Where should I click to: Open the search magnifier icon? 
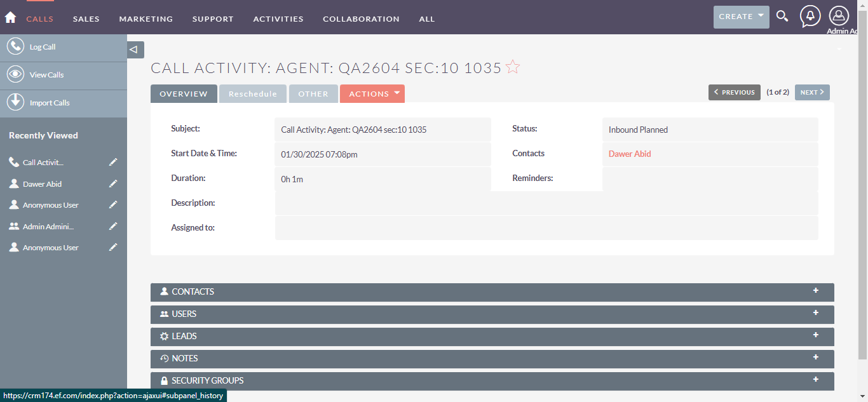coord(782,17)
